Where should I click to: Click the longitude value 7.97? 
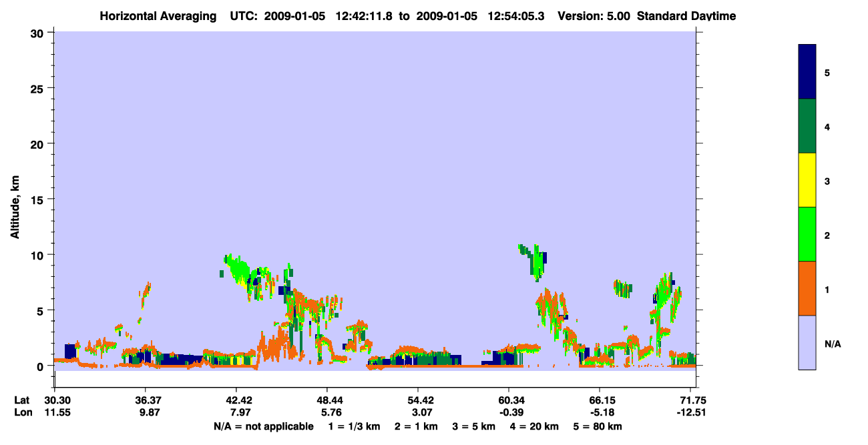239,412
